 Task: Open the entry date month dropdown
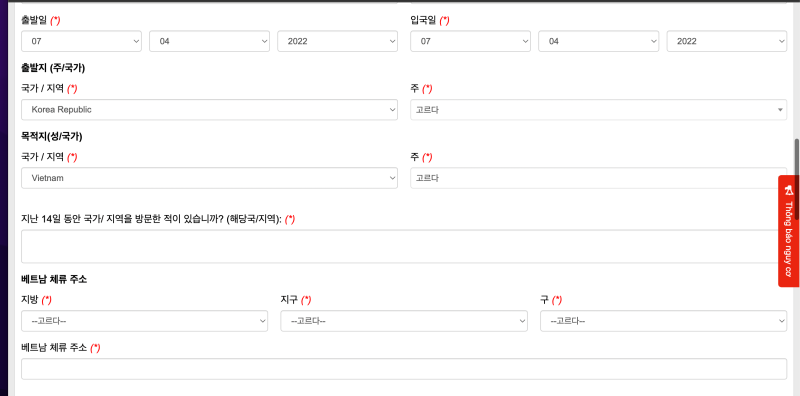(x=598, y=41)
